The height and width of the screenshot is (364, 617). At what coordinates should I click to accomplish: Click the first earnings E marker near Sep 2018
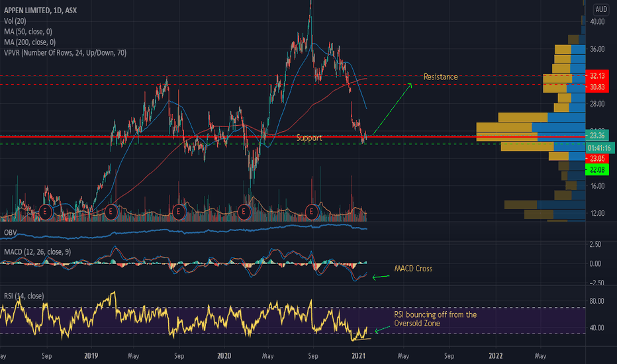point(45,212)
